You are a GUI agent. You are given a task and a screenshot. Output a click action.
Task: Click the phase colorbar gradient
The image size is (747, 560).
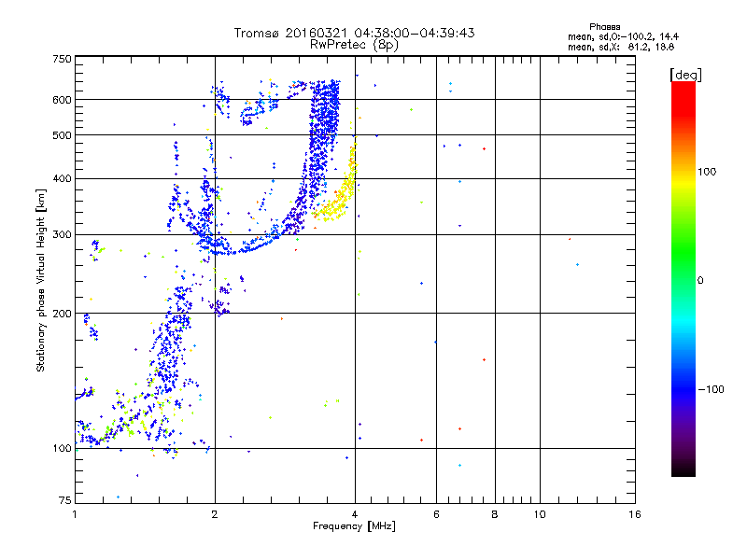pyautogui.click(x=684, y=279)
